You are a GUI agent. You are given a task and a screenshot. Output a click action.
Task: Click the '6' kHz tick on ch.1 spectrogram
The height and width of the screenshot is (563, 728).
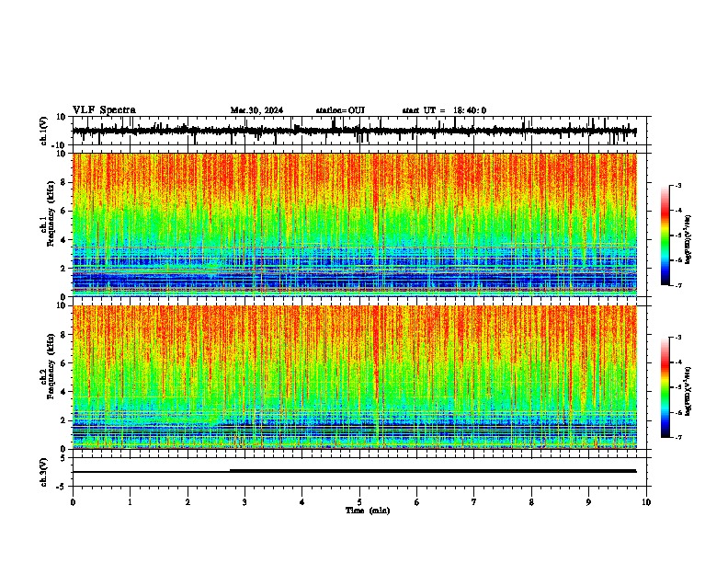[63, 212]
